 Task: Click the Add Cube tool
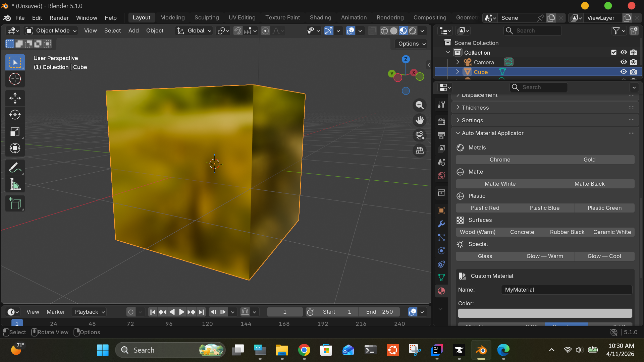[15, 203]
